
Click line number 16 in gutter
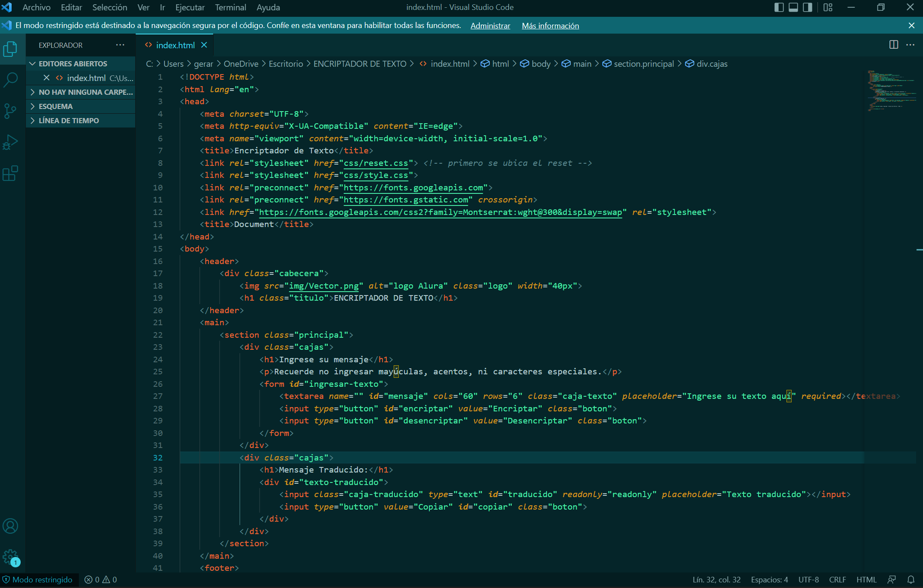[158, 261]
